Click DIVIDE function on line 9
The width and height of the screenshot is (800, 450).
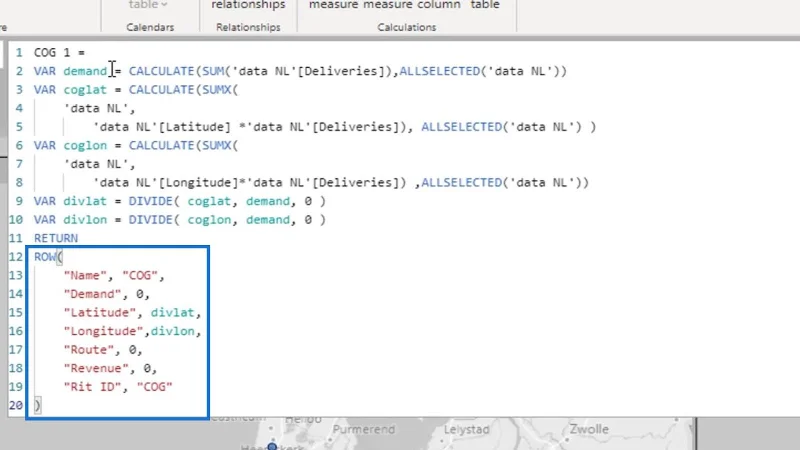[151, 201]
